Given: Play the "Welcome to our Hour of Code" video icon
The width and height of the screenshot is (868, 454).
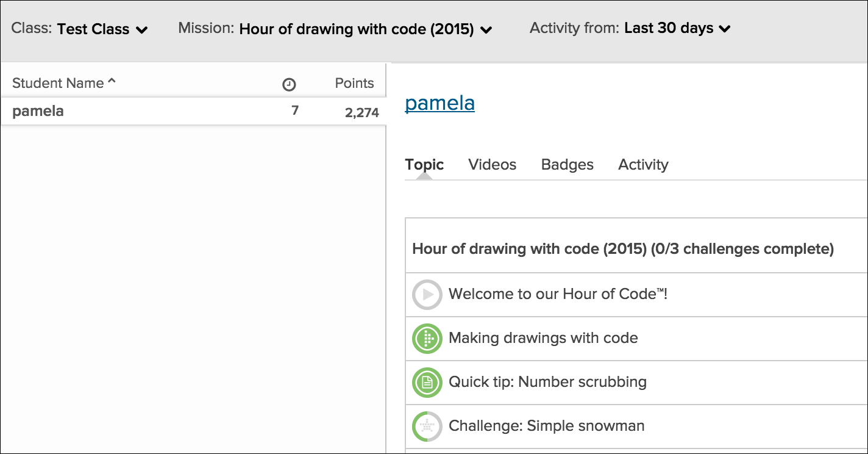Looking at the screenshot, I should pyautogui.click(x=427, y=294).
